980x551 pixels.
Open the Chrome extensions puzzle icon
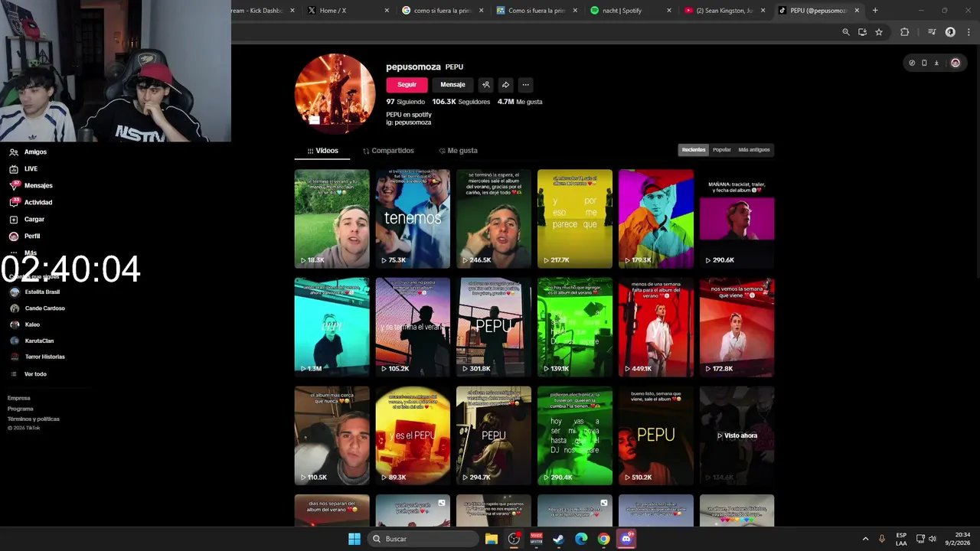[905, 32]
